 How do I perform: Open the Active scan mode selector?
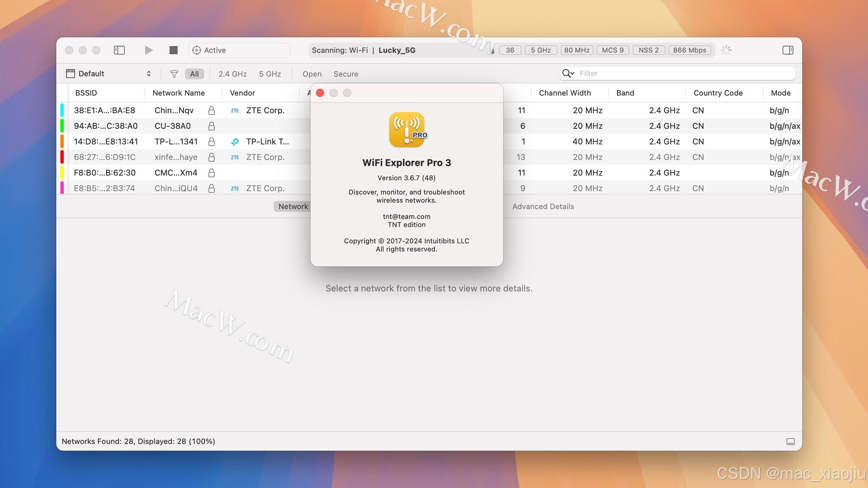(x=239, y=50)
